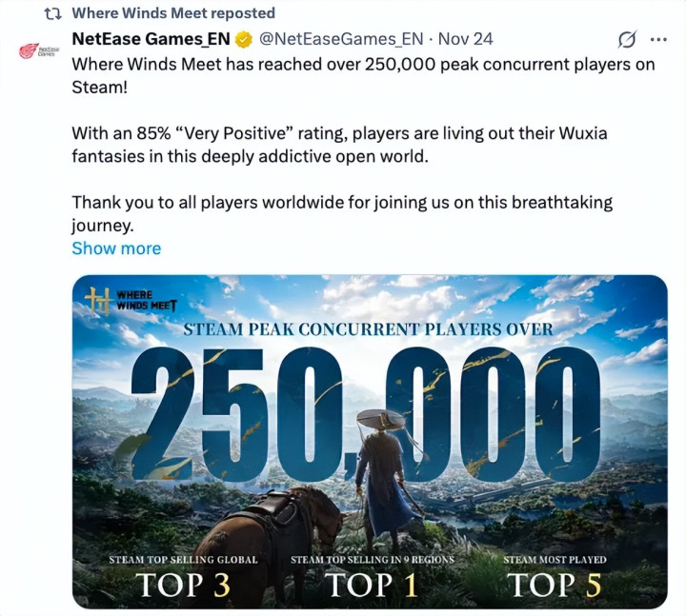This screenshot has width=686, height=616.
Task: Click the Where Winds Meet logo in image
Action: (x=119, y=302)
